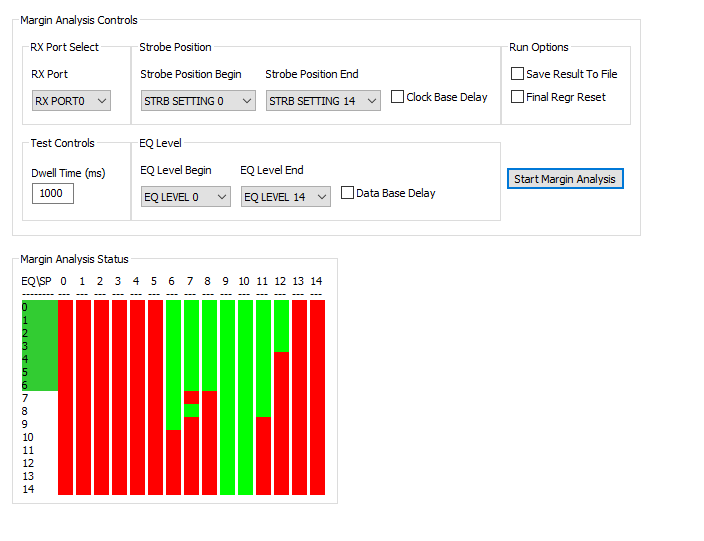Click Start Margin Analysis button
Viewport: 704px width, 541px height.
tap(565, 179)
